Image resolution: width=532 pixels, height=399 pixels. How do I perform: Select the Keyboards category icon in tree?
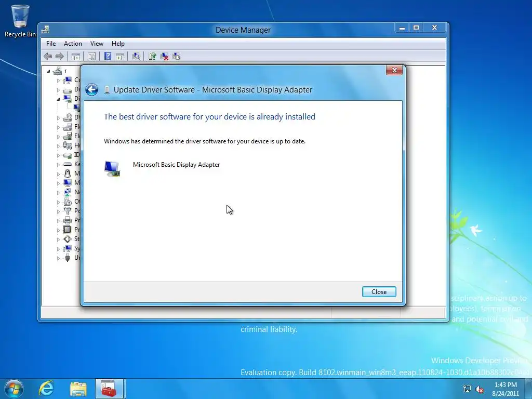tap(68, 164)
